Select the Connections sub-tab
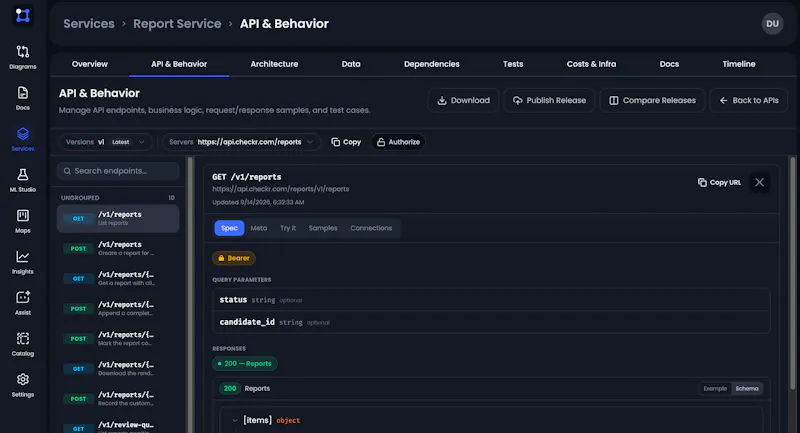 371,228
